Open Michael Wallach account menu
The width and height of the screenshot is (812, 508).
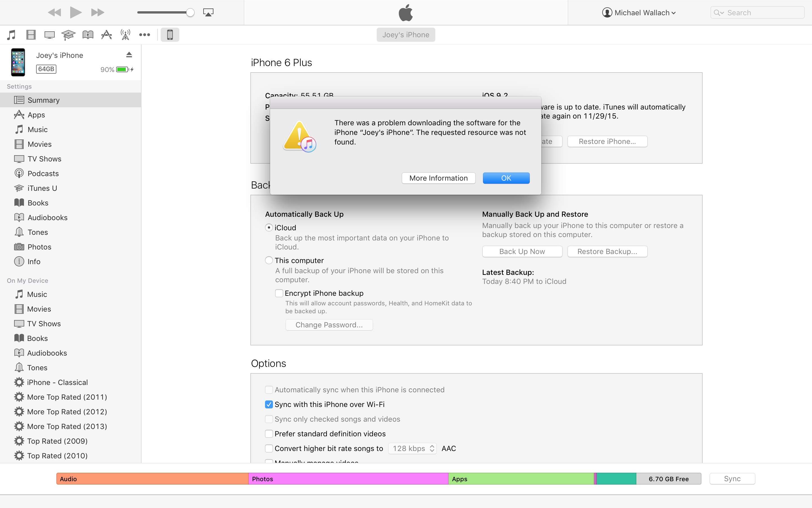pos(639,13)
